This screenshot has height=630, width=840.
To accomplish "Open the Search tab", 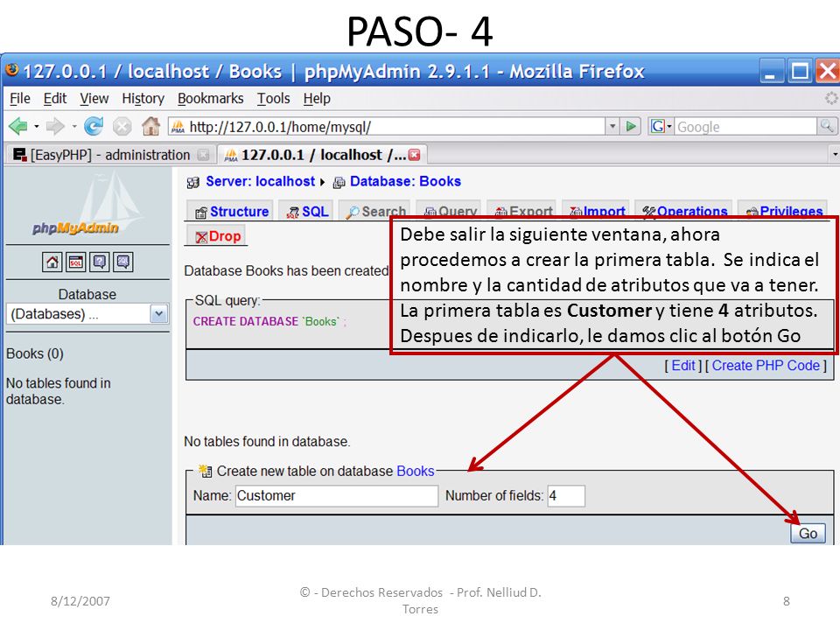I will click(x=375, y=211).
